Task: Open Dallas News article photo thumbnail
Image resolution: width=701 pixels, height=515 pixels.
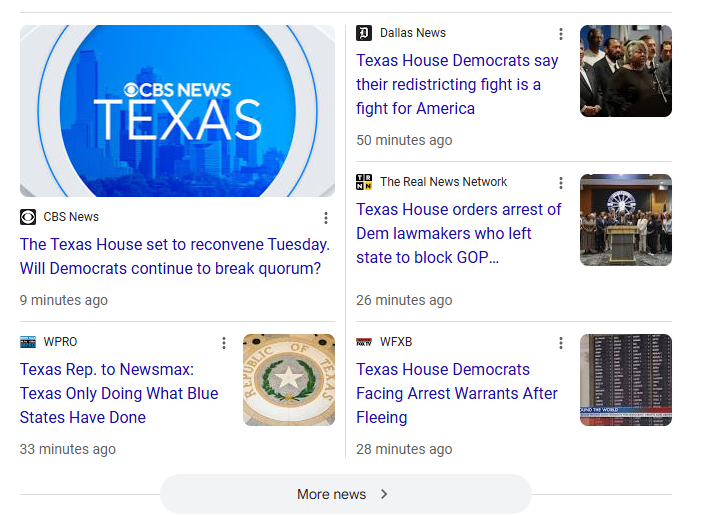Action: coord(626,71)
